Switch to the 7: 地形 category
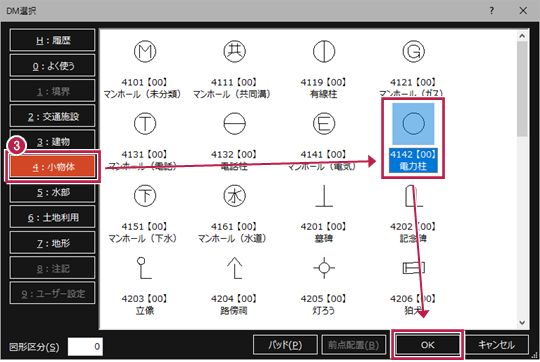 pyautogui.click(x=52, y=243)
